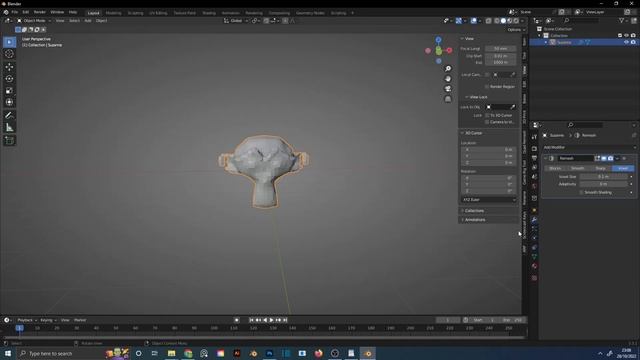
Task: Click the Windows Start button
Action: [x=8, y=353]
